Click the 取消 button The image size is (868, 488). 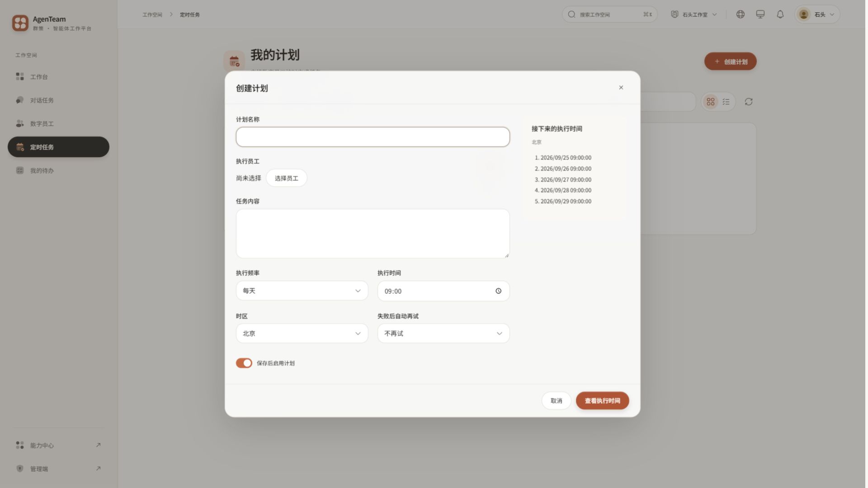557,401
